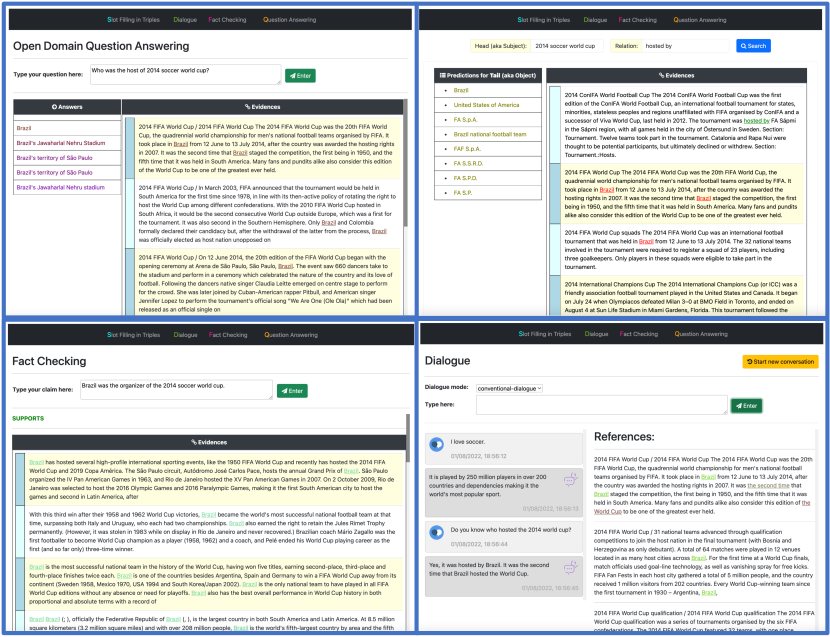Click reference starting '2014 FIFA World Cup qualification'
The width and height of the screenshot is (830, 637).
tap(704, 621)
